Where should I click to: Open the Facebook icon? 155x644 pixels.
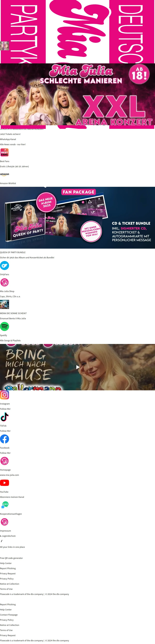[x=5, y=439]
